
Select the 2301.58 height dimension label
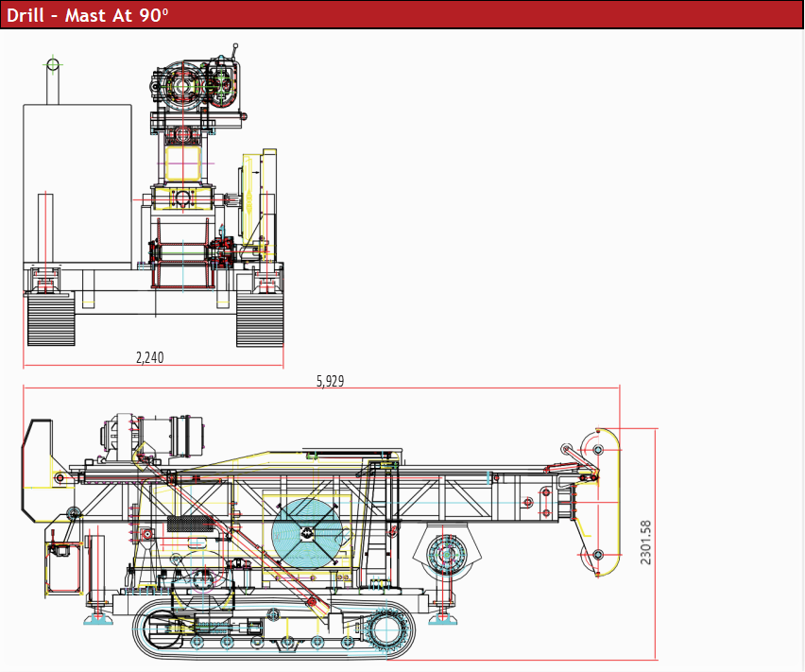pos(647,541)
